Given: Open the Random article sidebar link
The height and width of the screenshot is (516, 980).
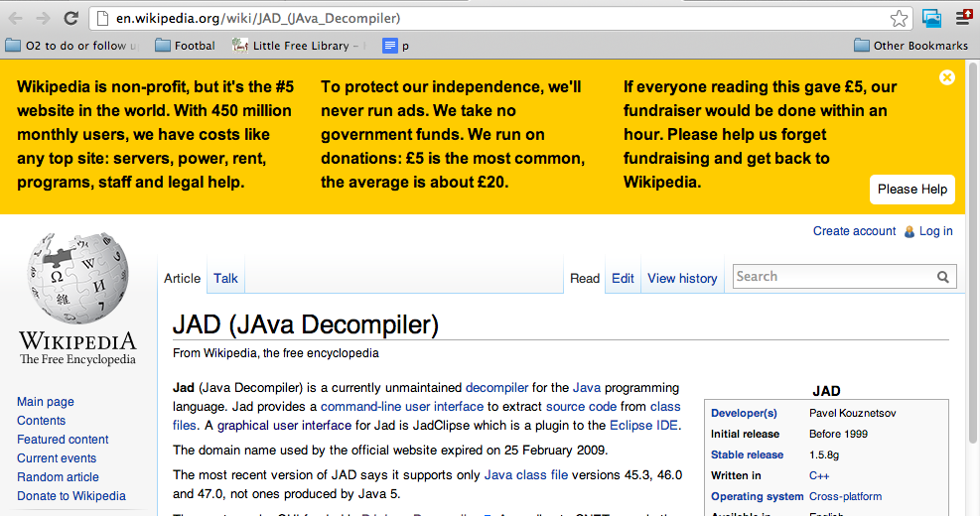Looking at the screenshot, I should click(58, 477).
